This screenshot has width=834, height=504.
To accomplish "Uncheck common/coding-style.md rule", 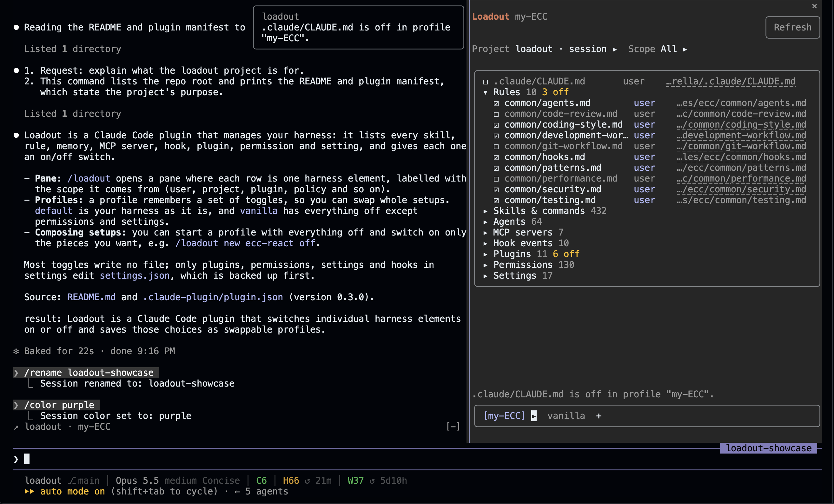I will pyautogui.click(x=496, y=125).
